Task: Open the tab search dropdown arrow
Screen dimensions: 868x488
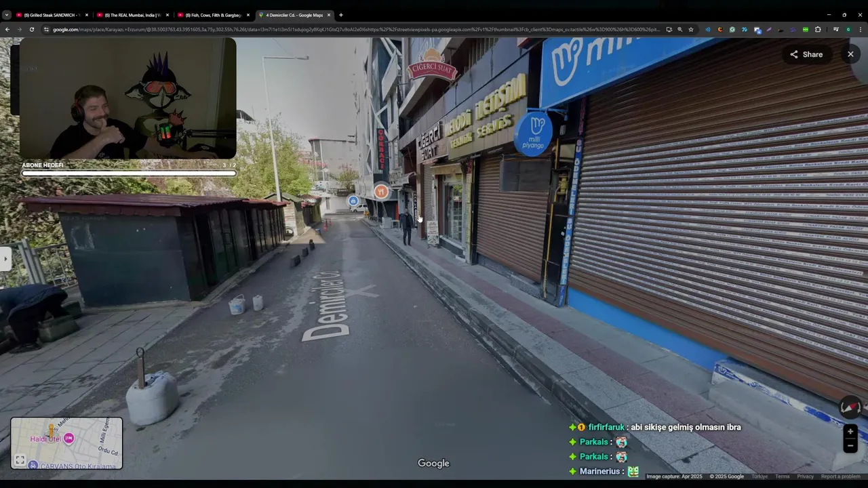Action: click(x=7, y=15)
